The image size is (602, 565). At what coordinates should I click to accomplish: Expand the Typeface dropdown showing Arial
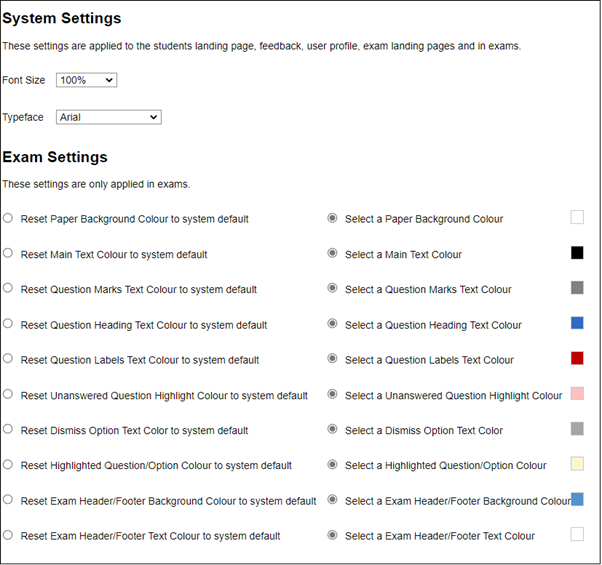point(108,117)
